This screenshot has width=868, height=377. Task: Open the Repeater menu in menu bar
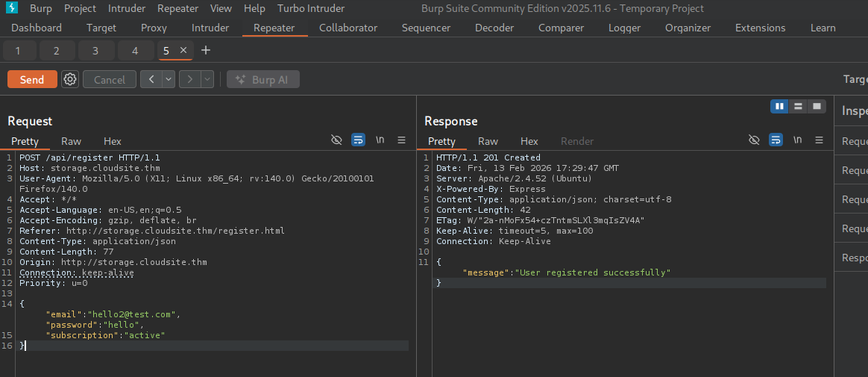coord(177,8)
